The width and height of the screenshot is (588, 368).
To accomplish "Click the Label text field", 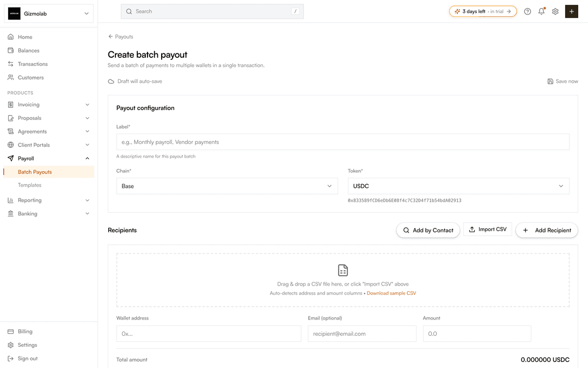I will (343, 142).
